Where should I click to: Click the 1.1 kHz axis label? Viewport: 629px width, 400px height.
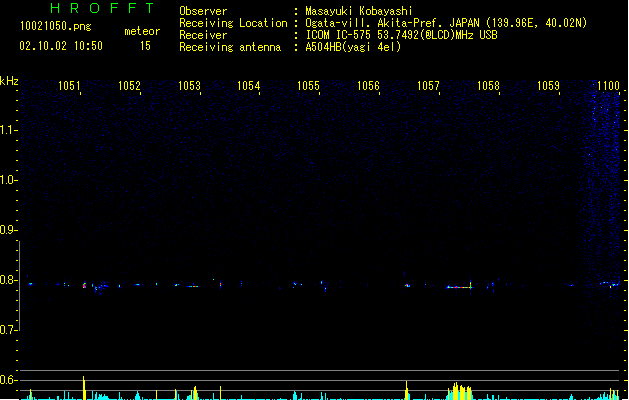tap(8, 130)
